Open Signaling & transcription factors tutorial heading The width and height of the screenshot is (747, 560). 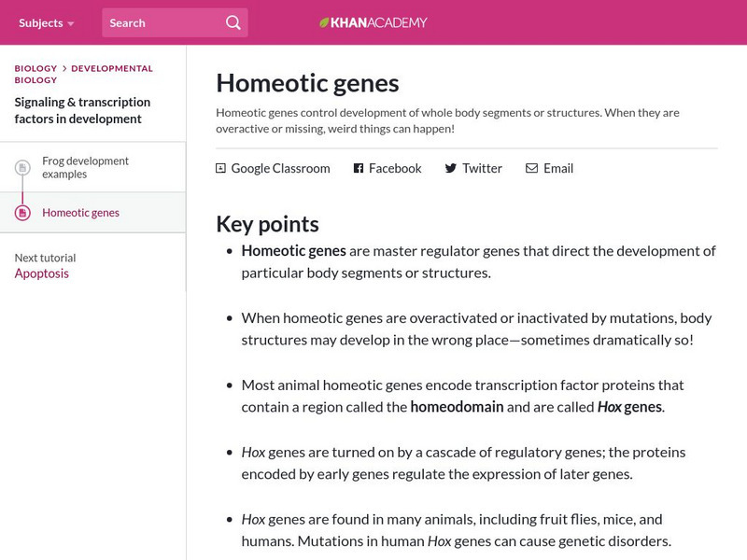pos(82,110)
